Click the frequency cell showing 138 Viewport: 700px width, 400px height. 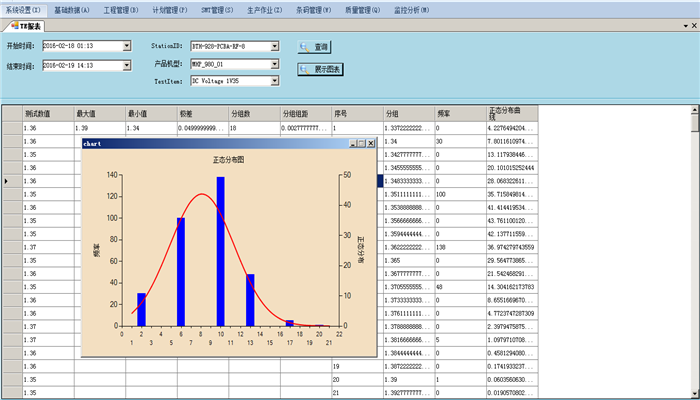click(x=461, y=247)
